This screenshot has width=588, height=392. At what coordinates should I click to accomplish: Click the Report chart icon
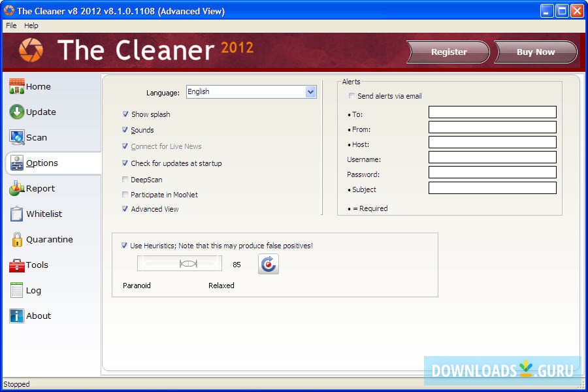pos(17,188)
